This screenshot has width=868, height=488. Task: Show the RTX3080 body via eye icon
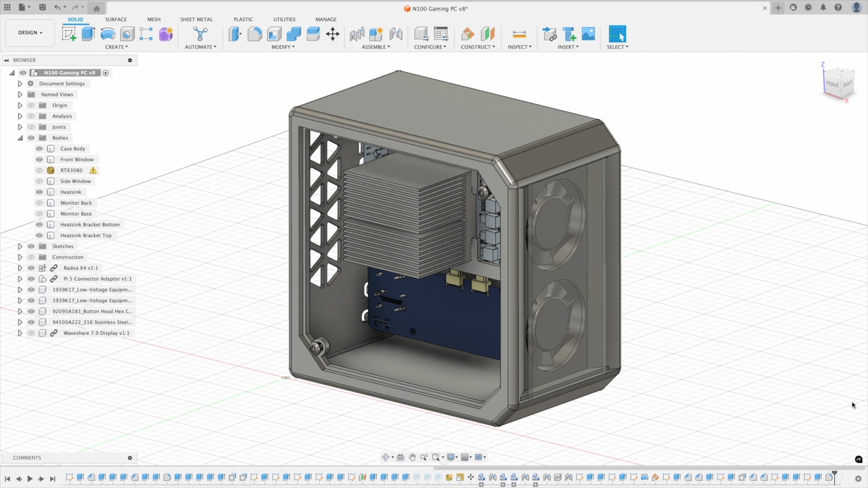point(39,170)
